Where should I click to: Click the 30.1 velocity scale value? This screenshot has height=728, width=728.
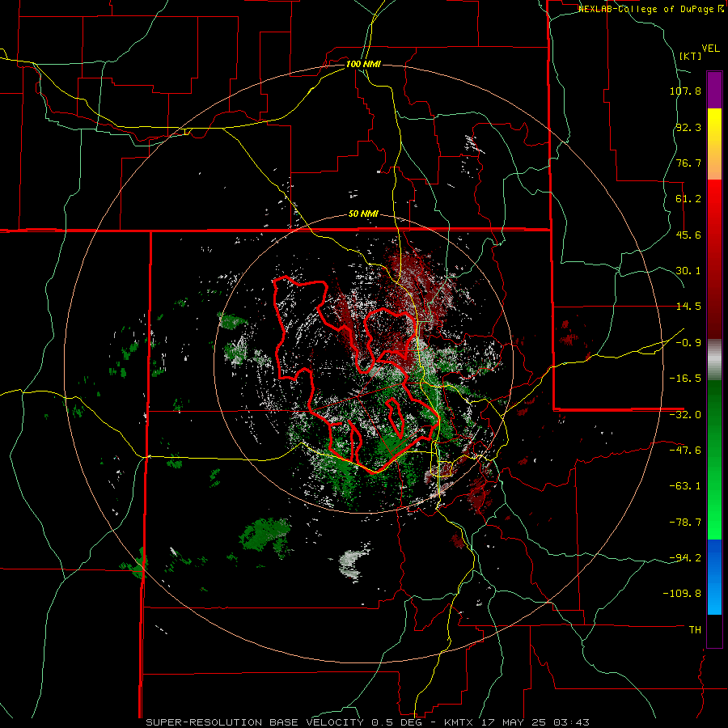tap(688, 271)
